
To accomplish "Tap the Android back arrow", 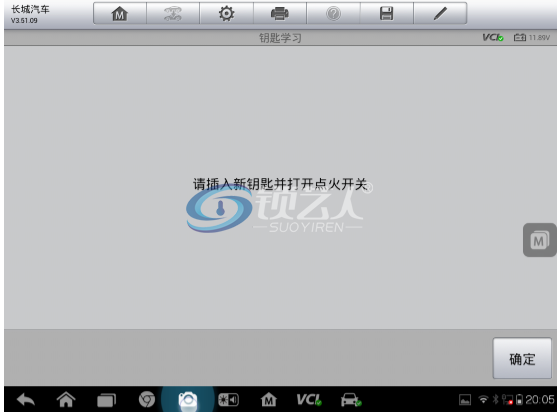I will tap(26, 400).
